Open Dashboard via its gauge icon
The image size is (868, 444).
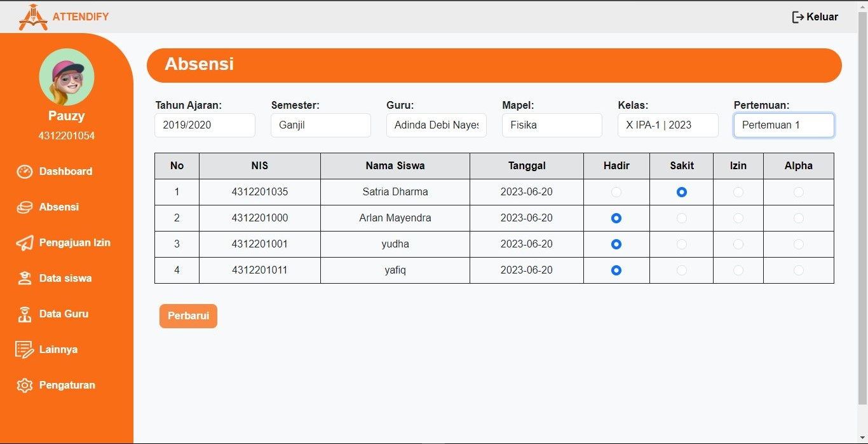(x=24, y=172)
